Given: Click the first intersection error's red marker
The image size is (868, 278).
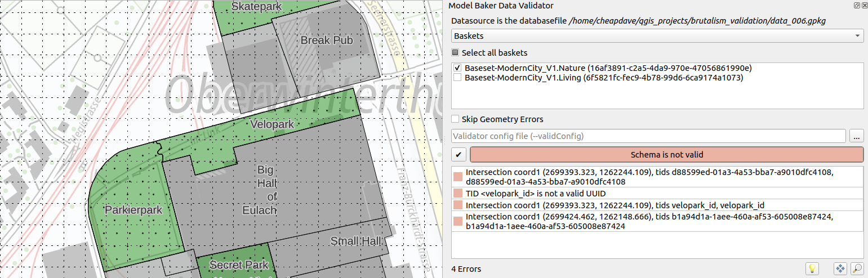Looking at the screenshot, I should point(458,177).
